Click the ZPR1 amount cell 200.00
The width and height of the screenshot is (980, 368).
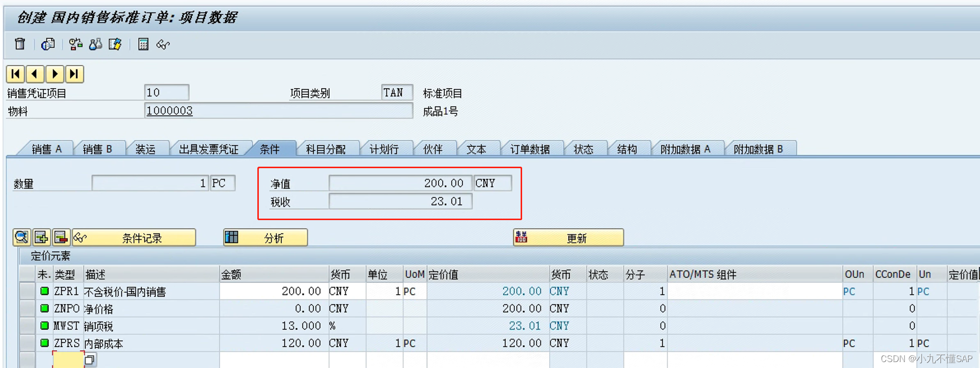[274, 291]
